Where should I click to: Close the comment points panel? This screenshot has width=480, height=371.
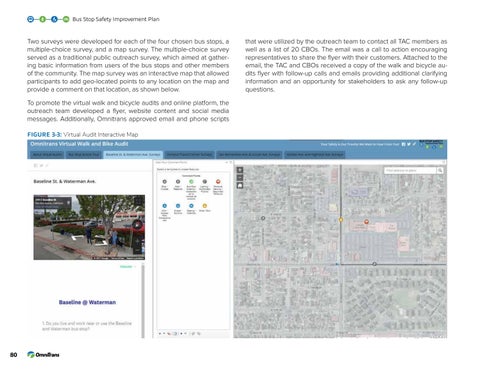click(231, 162)
